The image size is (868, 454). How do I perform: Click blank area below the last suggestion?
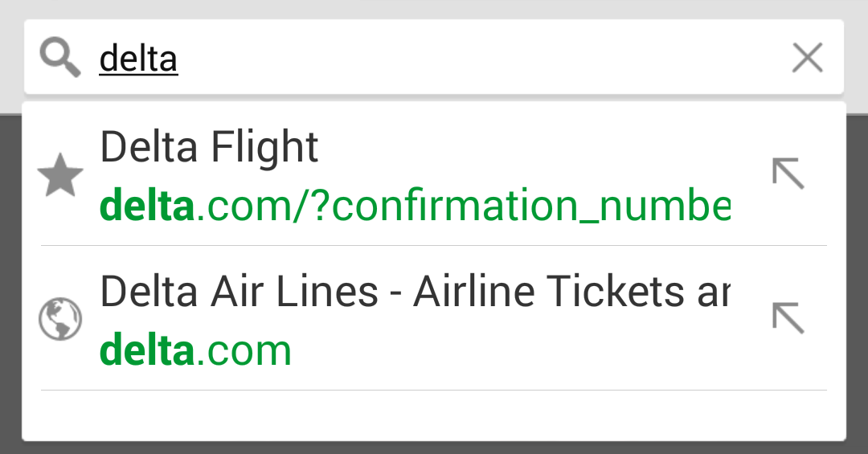tap(434, 415)
